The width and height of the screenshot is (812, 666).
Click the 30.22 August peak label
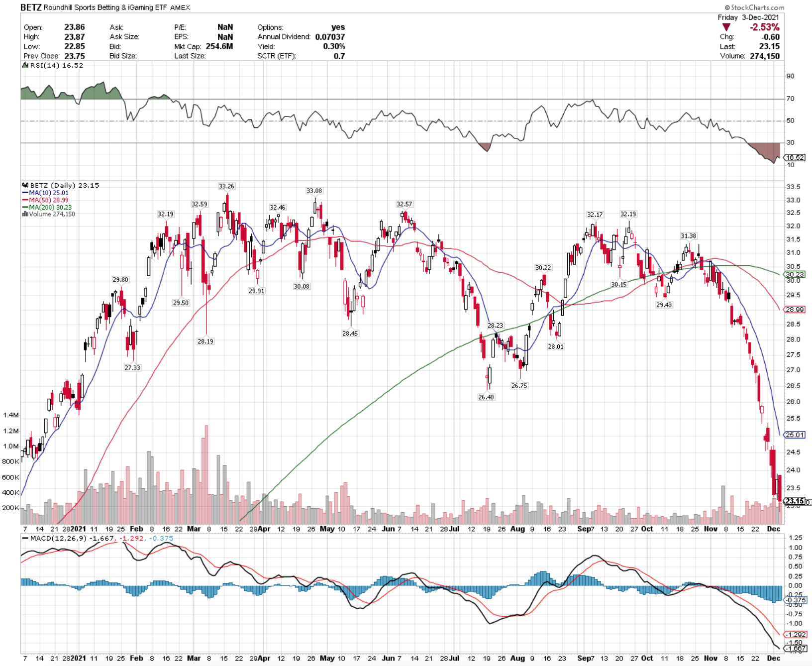click(x=543, y=268)
